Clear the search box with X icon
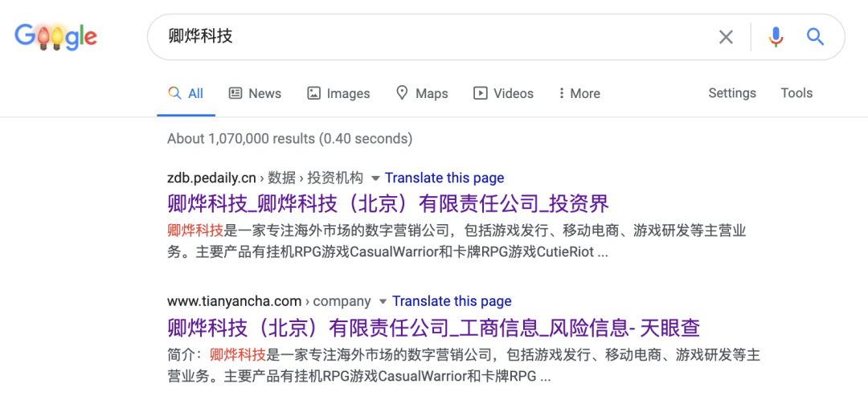This screenshot has width=868, height=400. 726,37
